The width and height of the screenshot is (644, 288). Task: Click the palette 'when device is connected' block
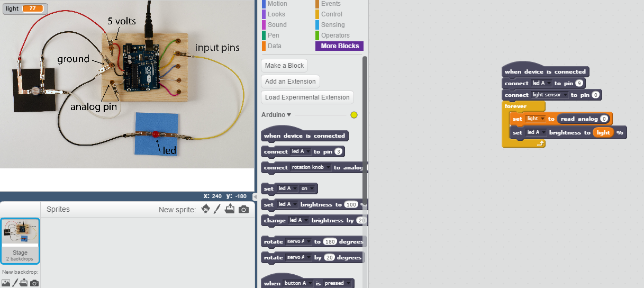click(x=305, y=134)
